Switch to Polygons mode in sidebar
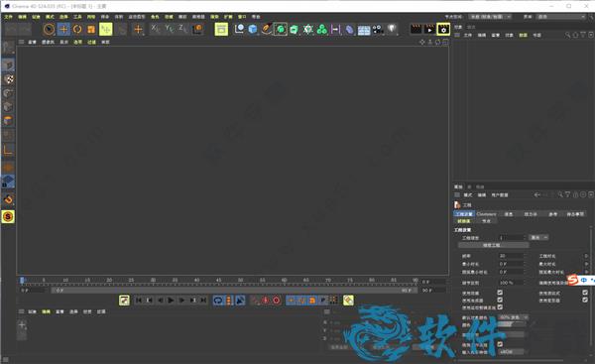Viewport: 595px width, 364px height. 8,121
